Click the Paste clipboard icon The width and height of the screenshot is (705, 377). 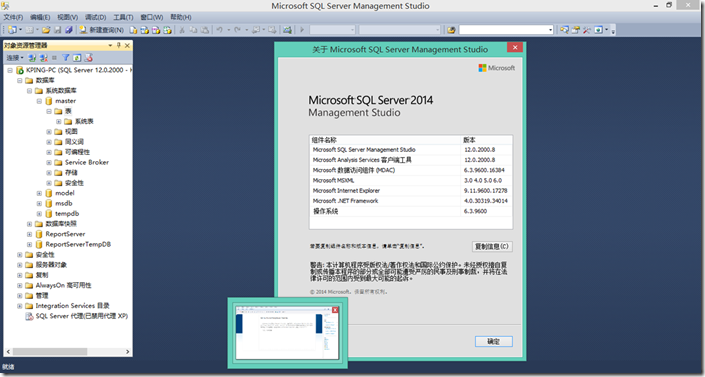(205, 30)
